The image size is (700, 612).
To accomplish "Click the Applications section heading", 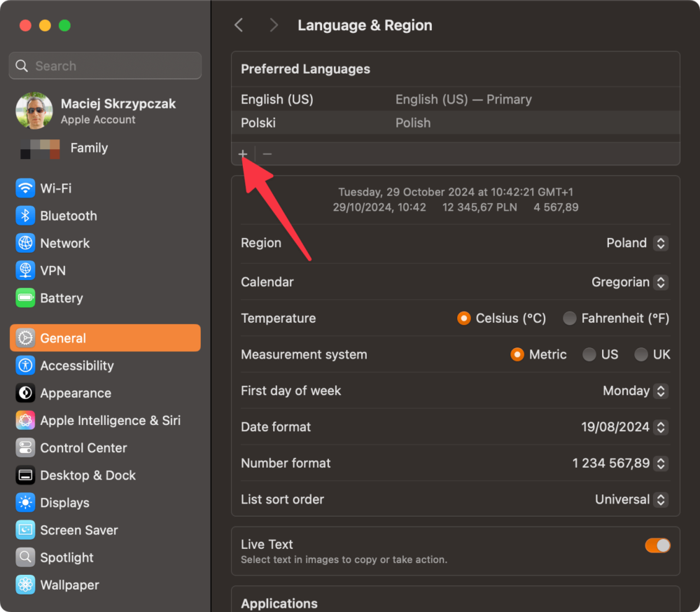I will (279, 604).
